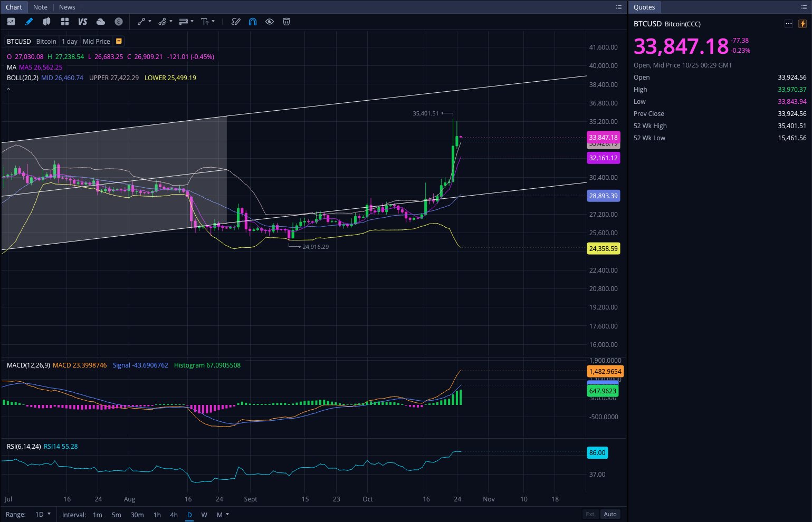Click the gray S circle icon
The width and height of the screenshot is (812, 522).
(x=119, y=22)
